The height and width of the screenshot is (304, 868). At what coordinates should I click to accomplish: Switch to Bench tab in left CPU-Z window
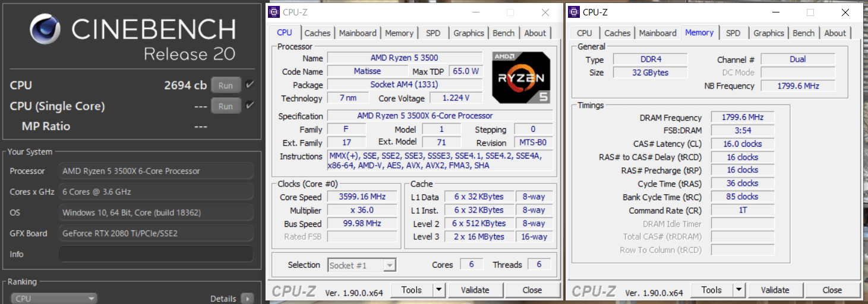pos(504,33)
